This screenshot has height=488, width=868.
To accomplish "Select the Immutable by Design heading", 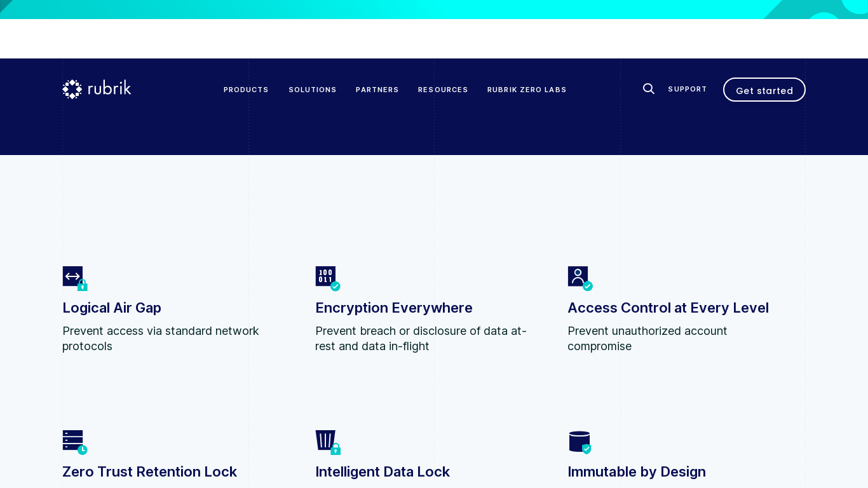I will pos(637,471).
